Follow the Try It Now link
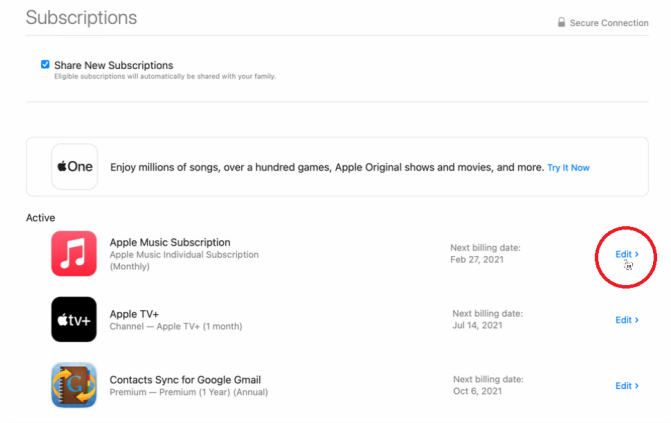The height and width of the screenshot is (423, 671). point(568,168)
